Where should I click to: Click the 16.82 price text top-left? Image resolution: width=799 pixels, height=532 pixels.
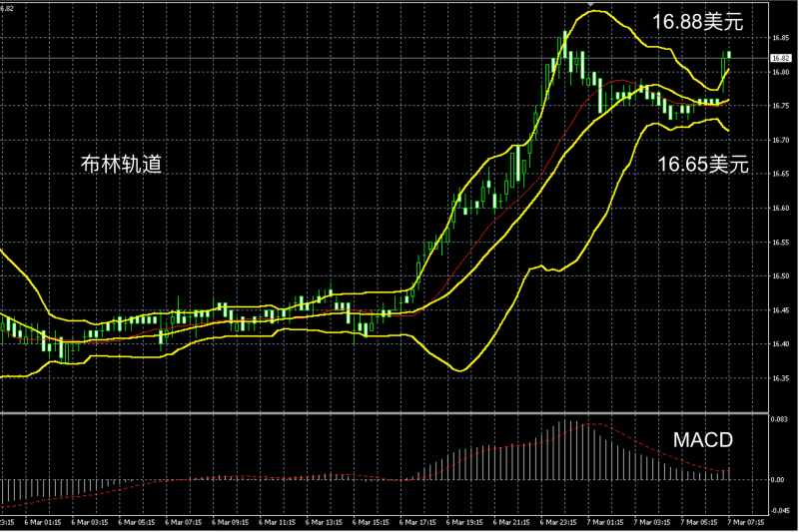click(9, 8)
